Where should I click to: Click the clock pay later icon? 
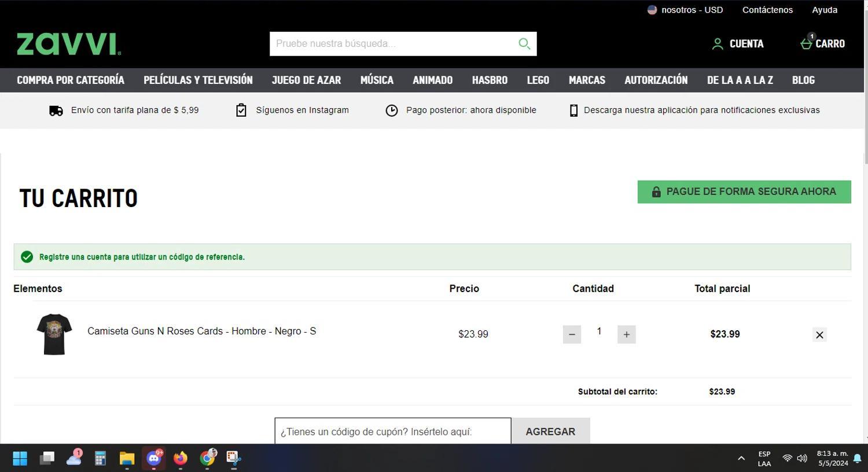(392, 110)
